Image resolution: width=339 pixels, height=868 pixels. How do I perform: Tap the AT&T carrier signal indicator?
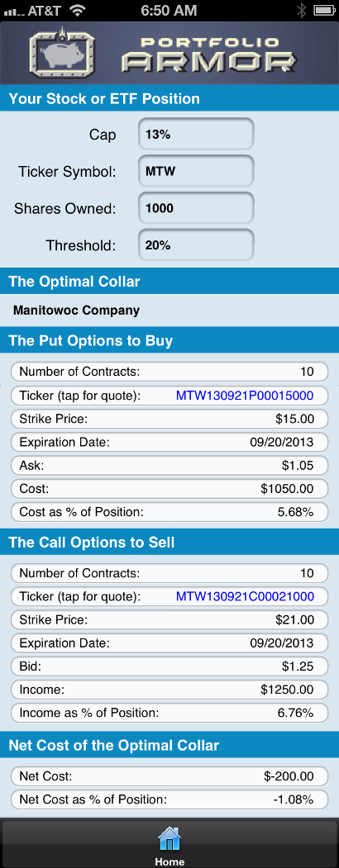33,10
